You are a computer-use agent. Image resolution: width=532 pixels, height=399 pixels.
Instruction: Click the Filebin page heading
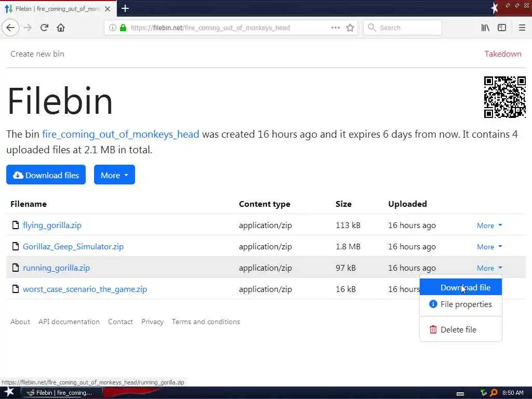click(x=60, y=101)
